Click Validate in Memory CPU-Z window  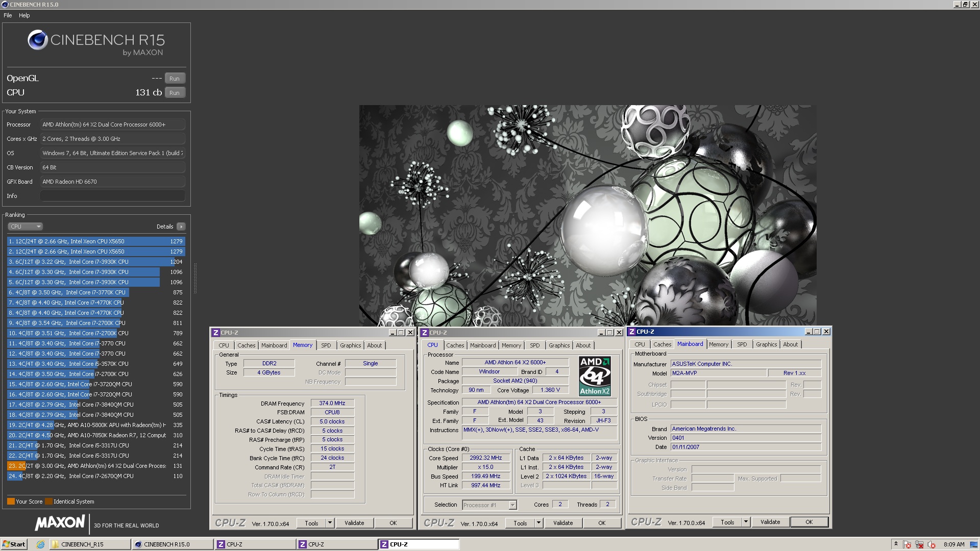(354, 523)
